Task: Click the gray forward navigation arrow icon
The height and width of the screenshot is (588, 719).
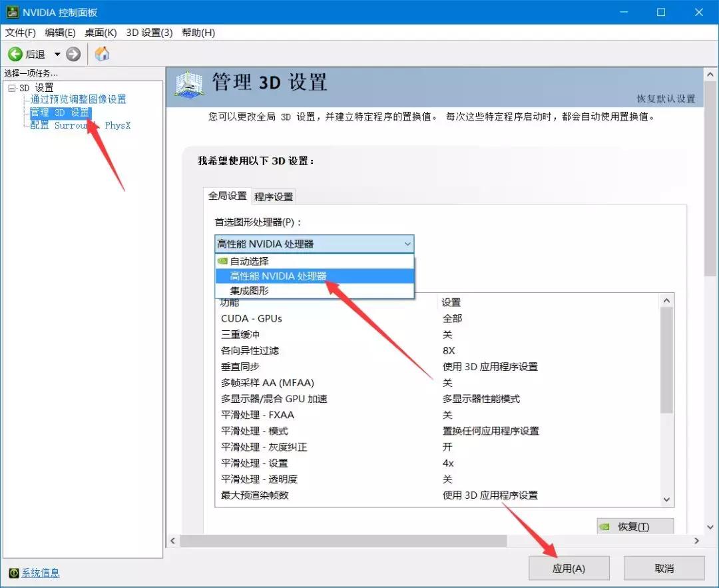Action: point(72,54)
